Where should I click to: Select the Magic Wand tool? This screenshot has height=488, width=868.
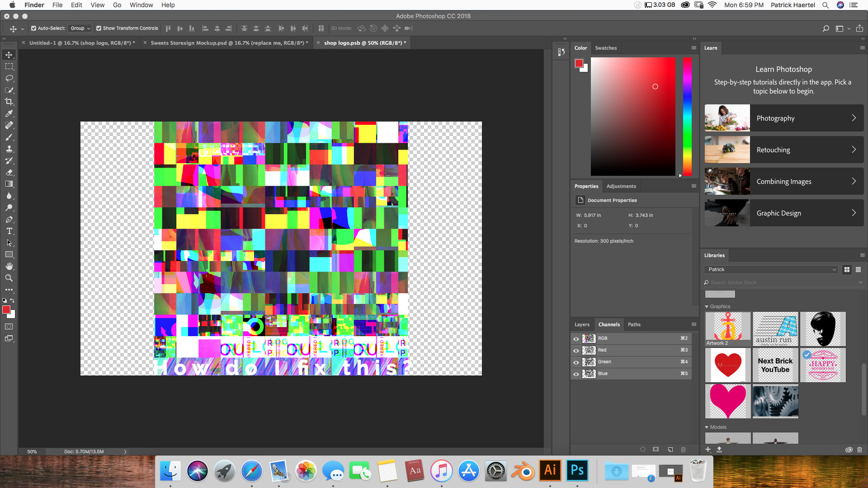point(9,90)
